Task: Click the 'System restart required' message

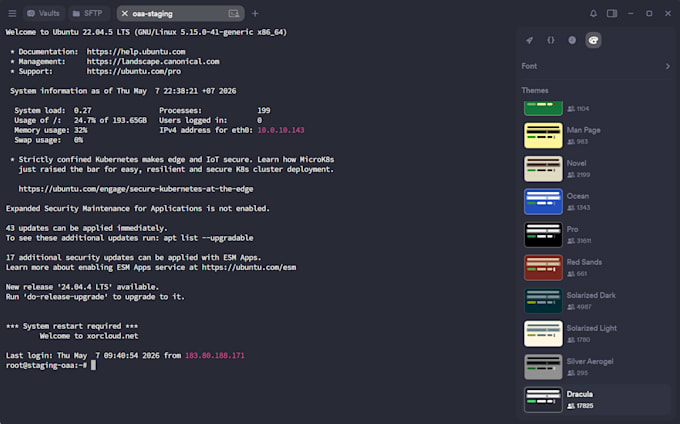Action: coord(72,326)
